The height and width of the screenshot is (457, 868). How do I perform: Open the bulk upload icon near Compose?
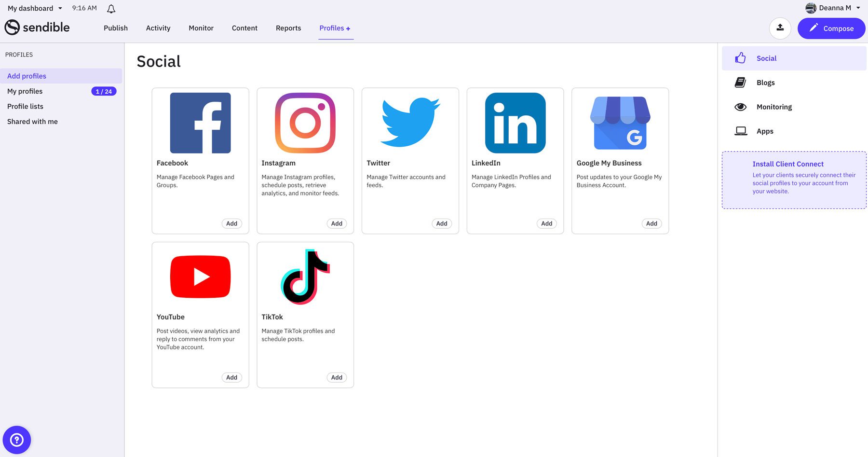coord(780,28)
